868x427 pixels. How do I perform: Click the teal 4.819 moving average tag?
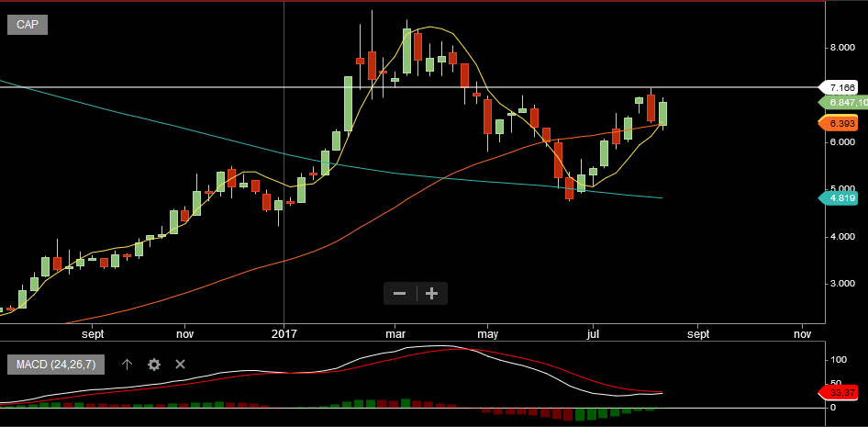pyautogui.click(x=838, y=197)
